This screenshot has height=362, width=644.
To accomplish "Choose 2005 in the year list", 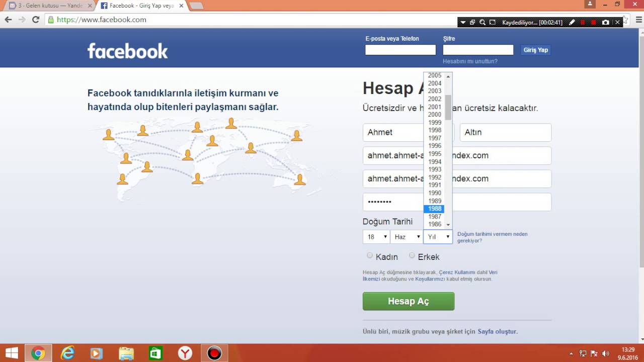I will (435, 75).
